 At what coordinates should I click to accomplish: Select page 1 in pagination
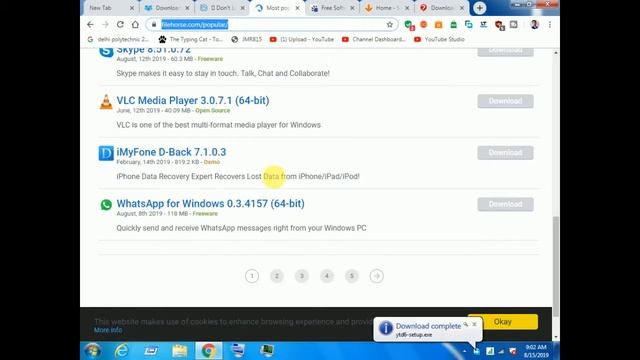tap(252, 276)
